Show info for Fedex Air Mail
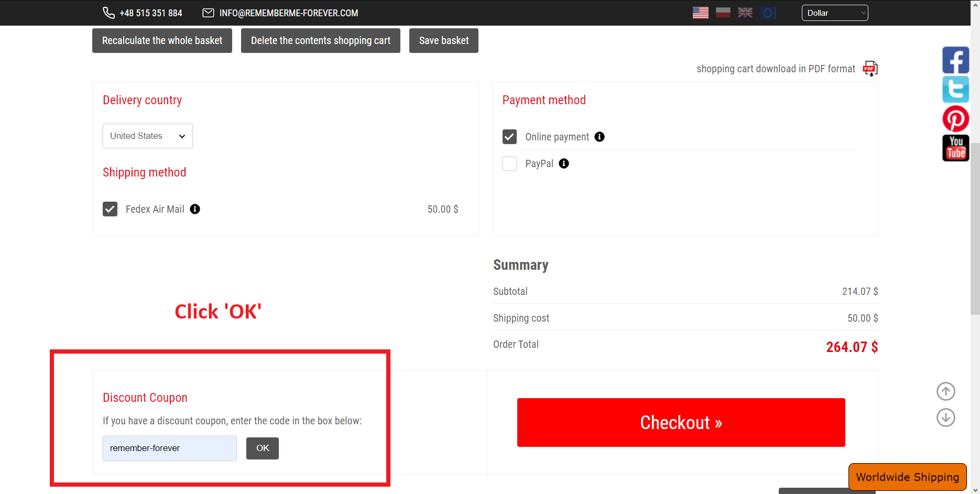 [x=195, y=209]
